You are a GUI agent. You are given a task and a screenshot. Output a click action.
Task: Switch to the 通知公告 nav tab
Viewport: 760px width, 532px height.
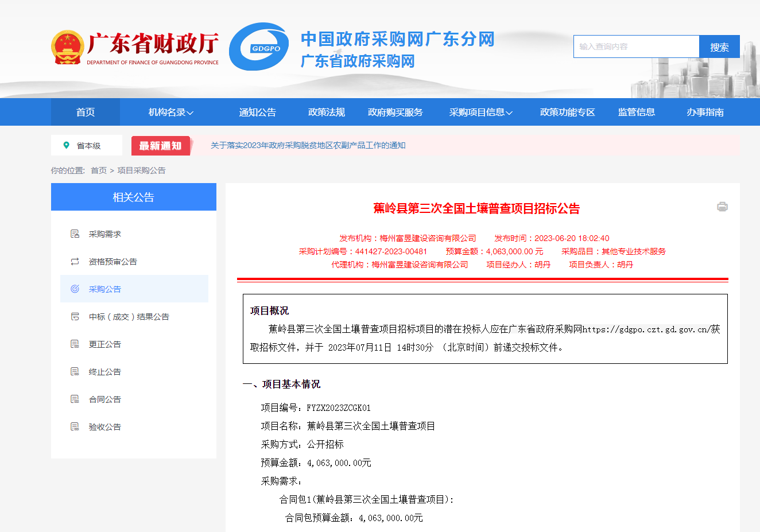[x=255, y=112]
